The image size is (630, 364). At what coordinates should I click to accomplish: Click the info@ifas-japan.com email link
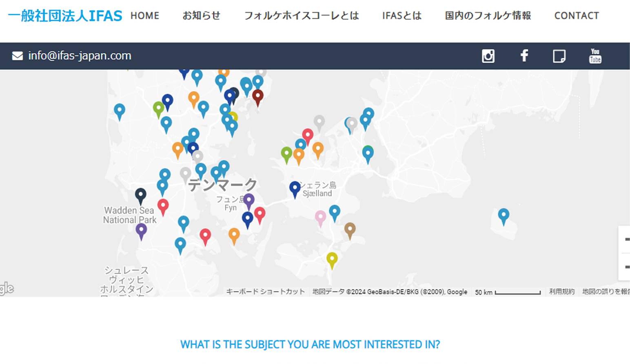pos(80,56)
